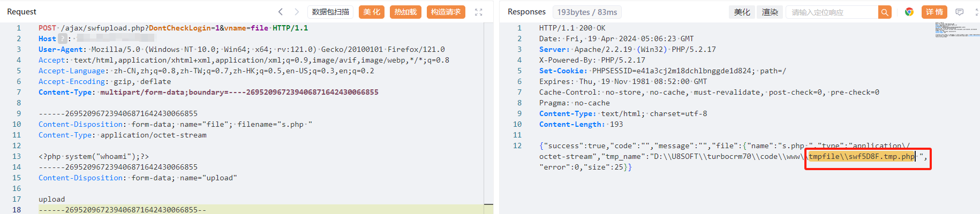Viewport: 980px width, 214px height.
Task: Click the Content-Length: 193 line
Action: pyautogui.click(x=581, y=124)
